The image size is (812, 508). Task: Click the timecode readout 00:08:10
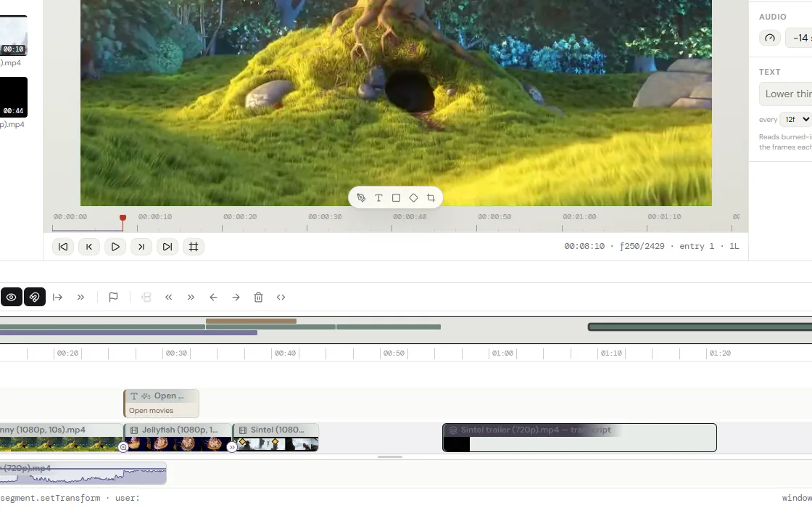584,246
